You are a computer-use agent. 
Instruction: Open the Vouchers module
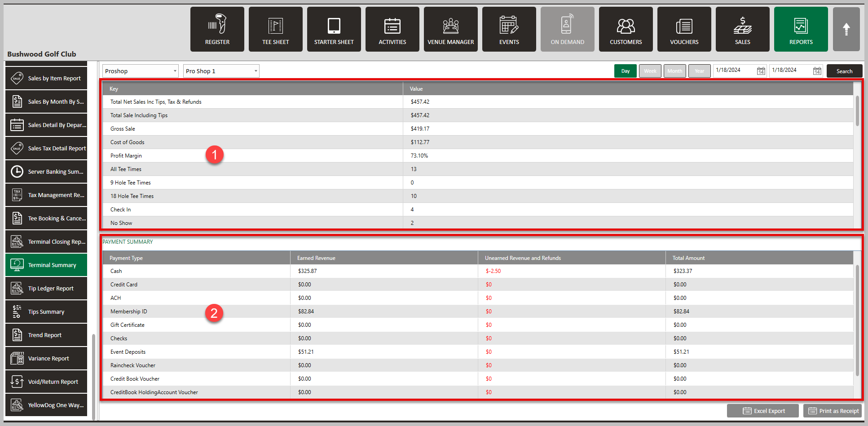684,29
